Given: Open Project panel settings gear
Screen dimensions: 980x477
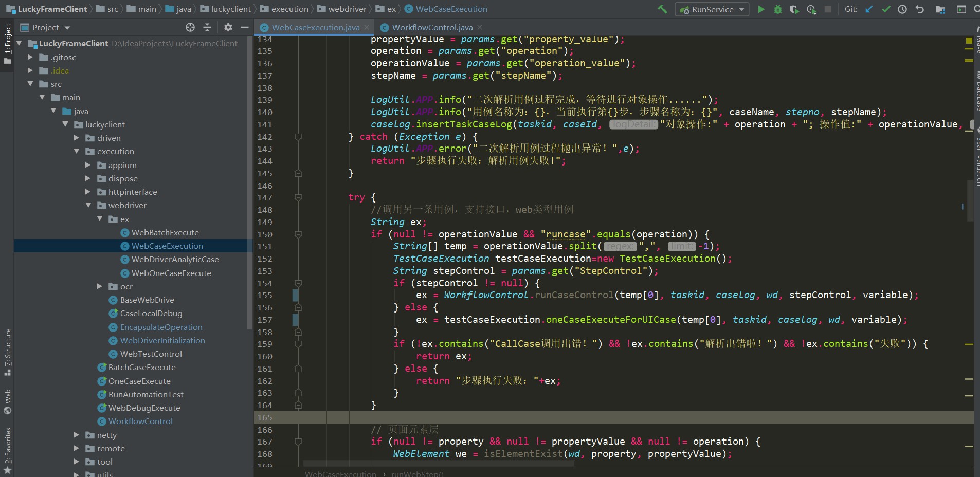Looking at the screenshot, I should click(x=228, y=27).
